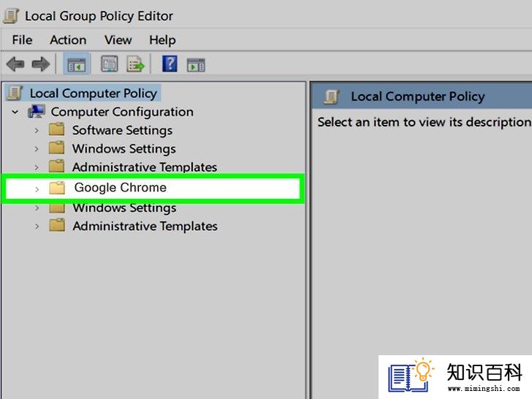Click the Local Group Policy Editor title icon
This screenshot has height=399, width=532.
tap(11, 16)
